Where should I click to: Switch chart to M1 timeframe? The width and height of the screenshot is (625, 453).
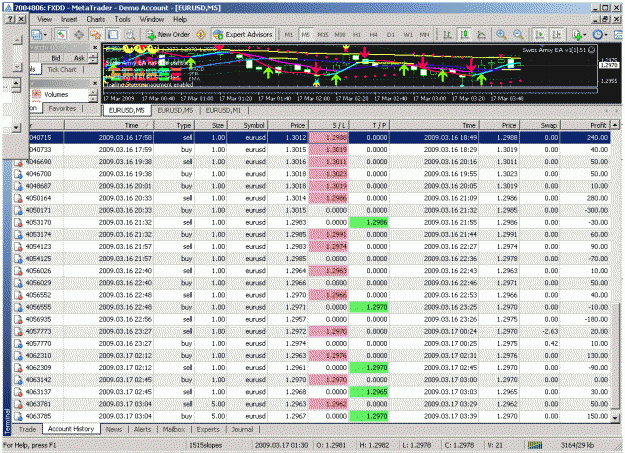click(289, 35)
